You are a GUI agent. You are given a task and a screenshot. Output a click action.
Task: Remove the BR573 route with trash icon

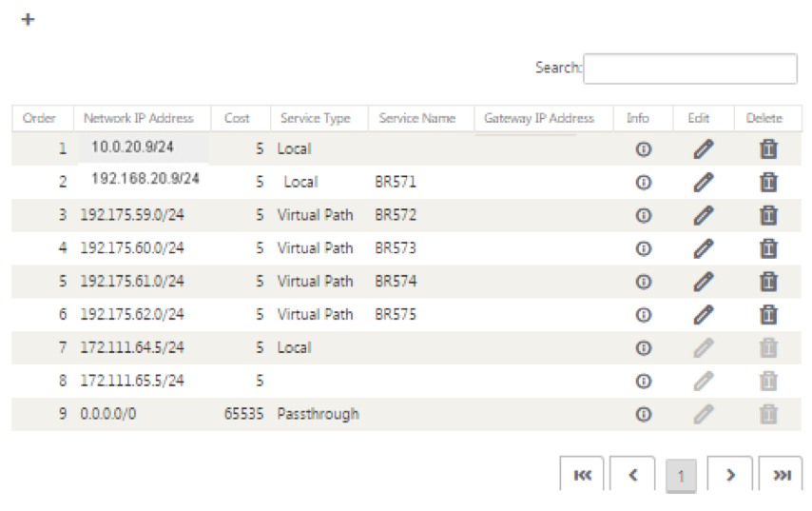768,248
